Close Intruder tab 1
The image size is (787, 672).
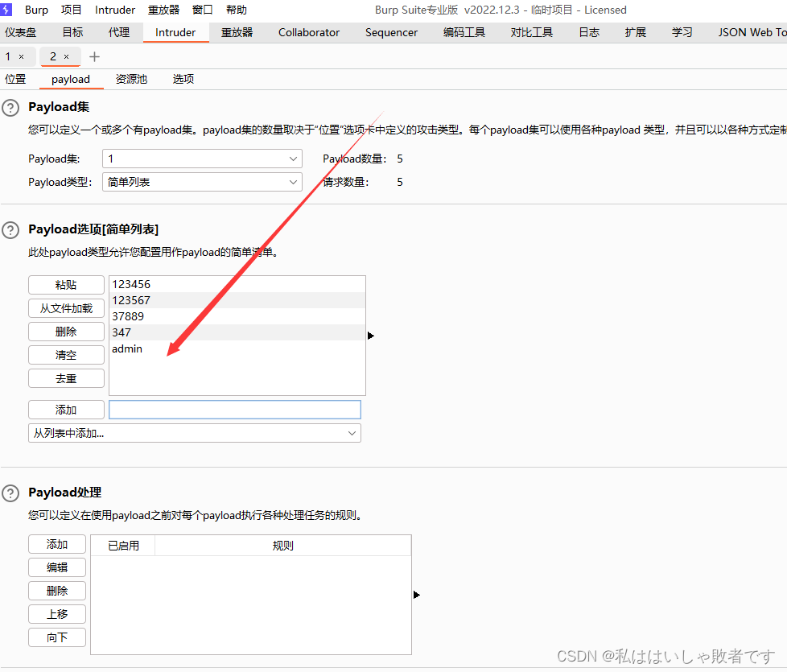point(22,56)
